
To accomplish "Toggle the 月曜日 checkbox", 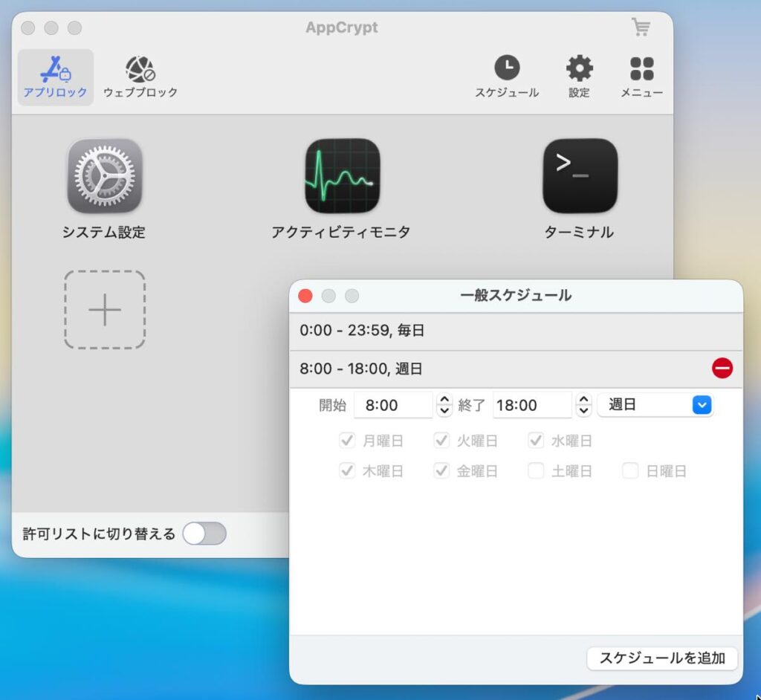I will coord(347,441).
